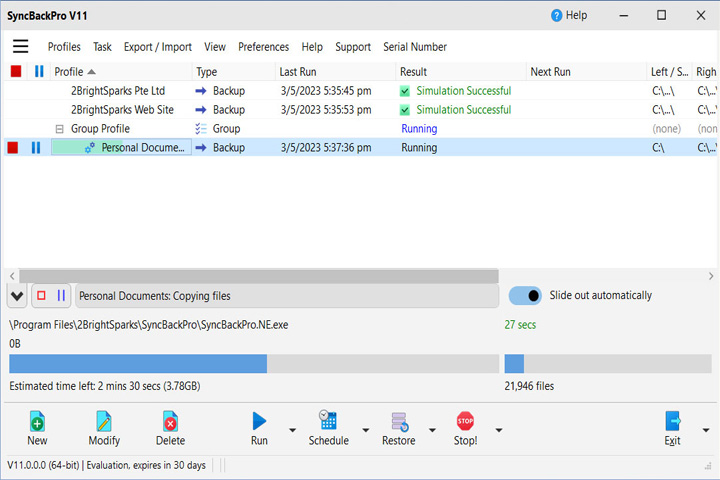Screen dimensions: 720x480
Task: Open the Support menu
Action: click(x=353, y=47)
